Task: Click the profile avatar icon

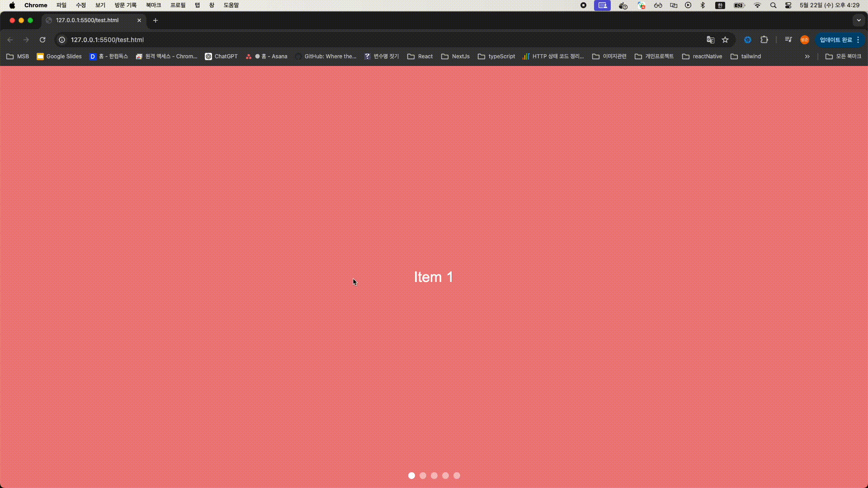Action: (804, 40)
